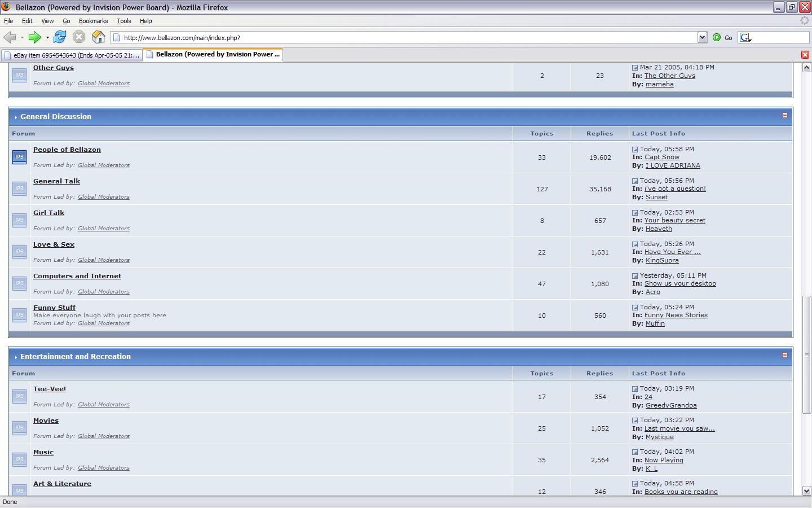Click the vertical scrollbar down arrow
Image resolution: width=812 pixels, height=508 pixels.
pos(806,491)
